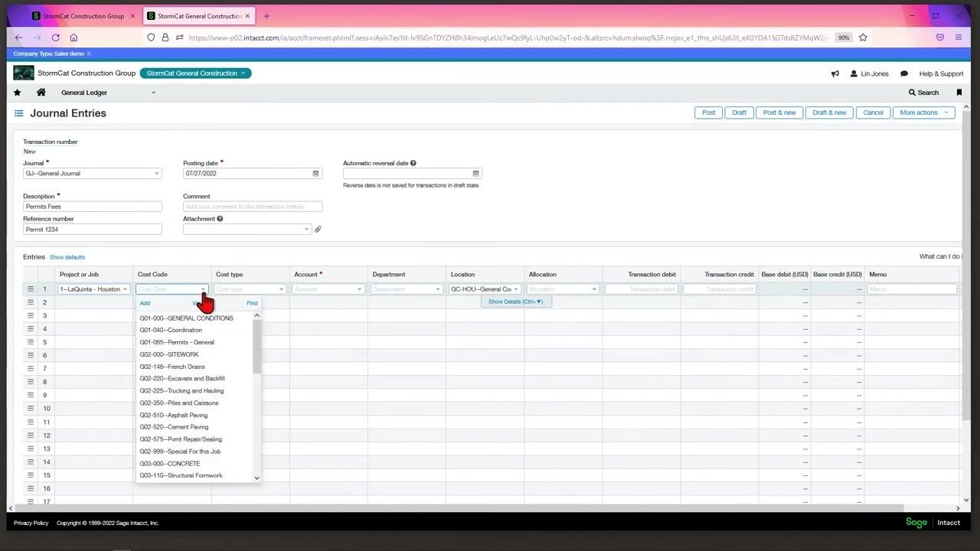980x551 pixels.
Task: Click the attachment paperclip icon
Action: click(318, 229)
